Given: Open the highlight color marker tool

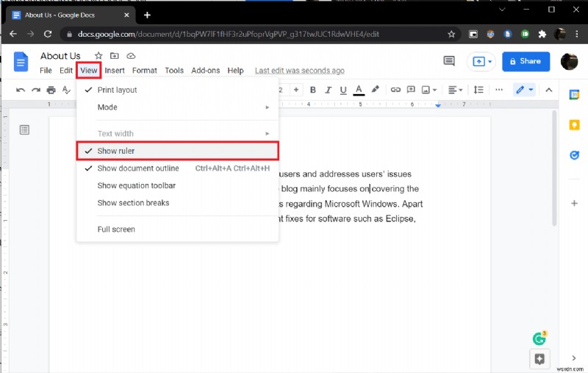Looking at the screenshot, I should tap(375, 89).
